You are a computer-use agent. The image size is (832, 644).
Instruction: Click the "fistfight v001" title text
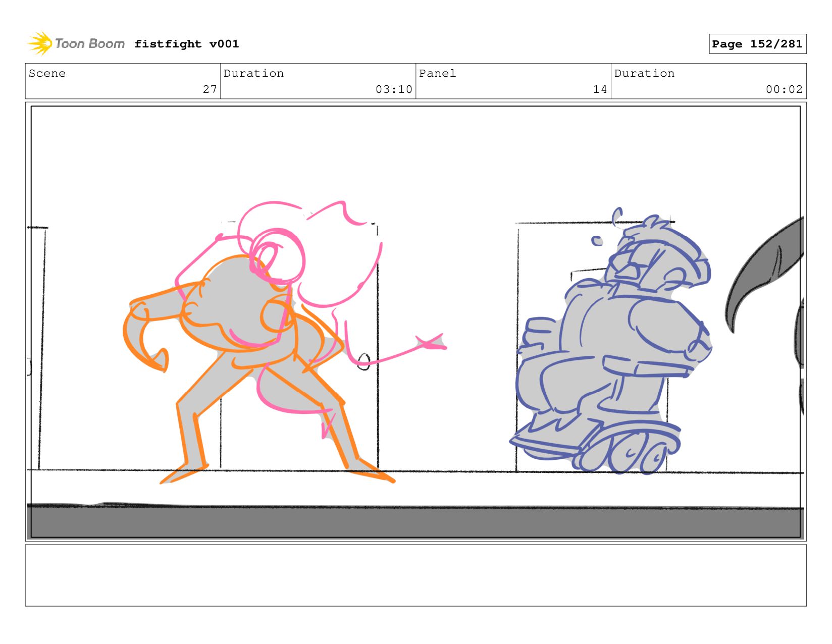point(187,44)
